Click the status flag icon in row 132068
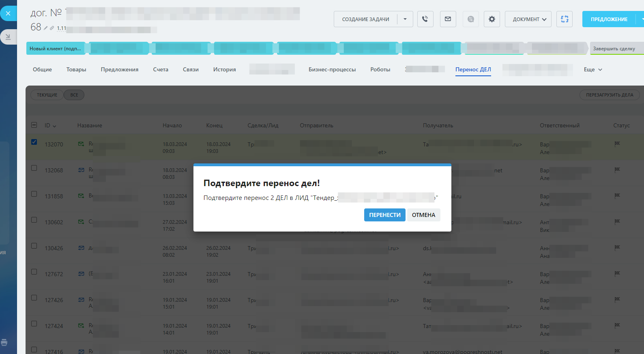 (617, 169)
